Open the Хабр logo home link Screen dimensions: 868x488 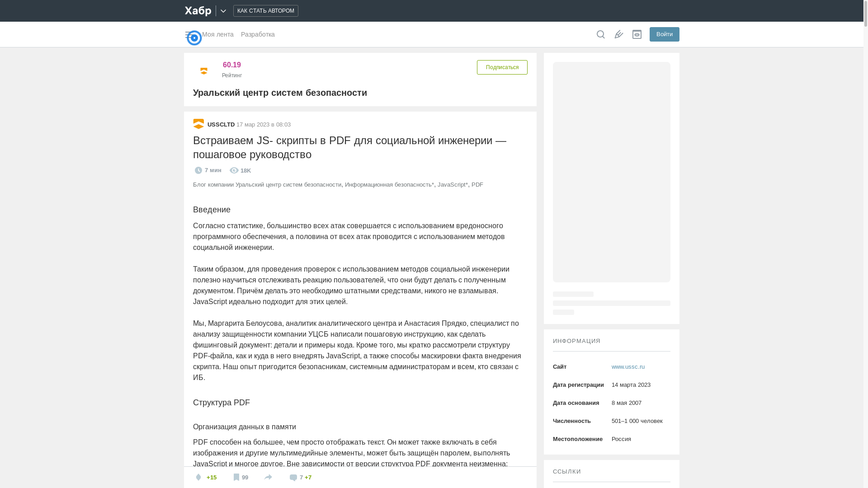coord(198,11)
